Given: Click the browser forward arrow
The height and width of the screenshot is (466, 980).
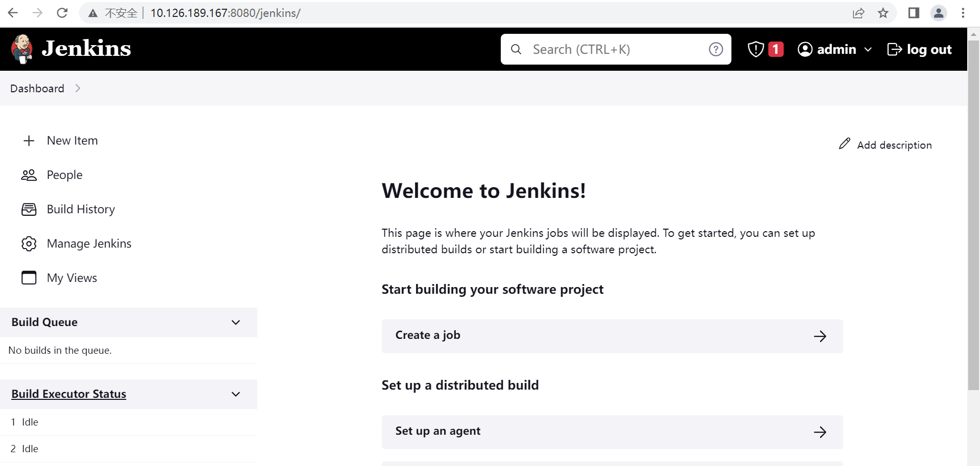Looking at the screenshot, I should point(37,13).
